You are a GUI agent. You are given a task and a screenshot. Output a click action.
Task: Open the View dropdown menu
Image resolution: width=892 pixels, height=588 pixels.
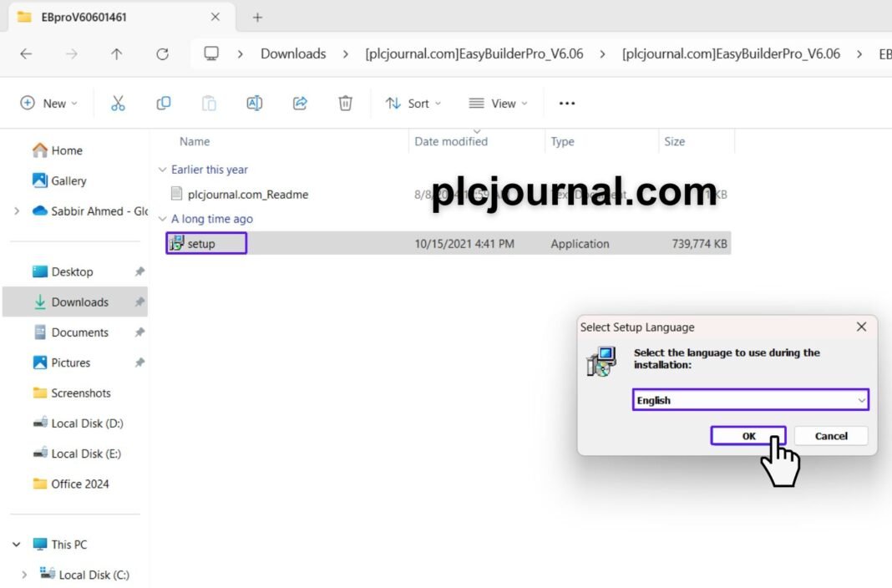tap(499, 104)
